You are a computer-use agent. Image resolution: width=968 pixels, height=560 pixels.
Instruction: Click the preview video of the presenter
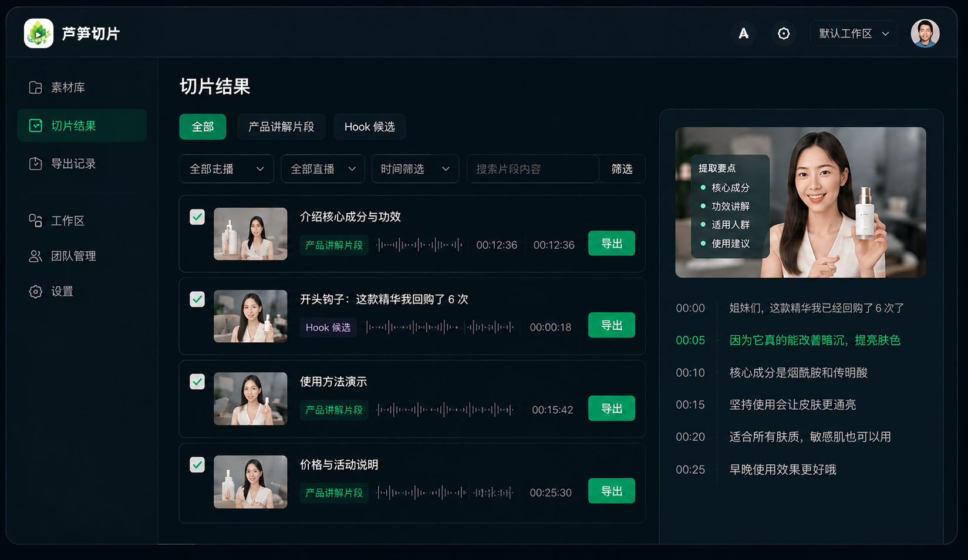coord(801,203)
